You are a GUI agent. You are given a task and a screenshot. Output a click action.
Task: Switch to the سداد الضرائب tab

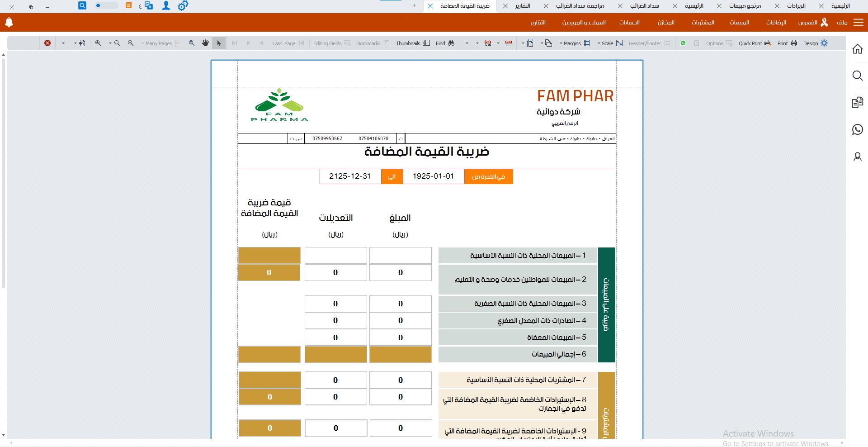644,6
